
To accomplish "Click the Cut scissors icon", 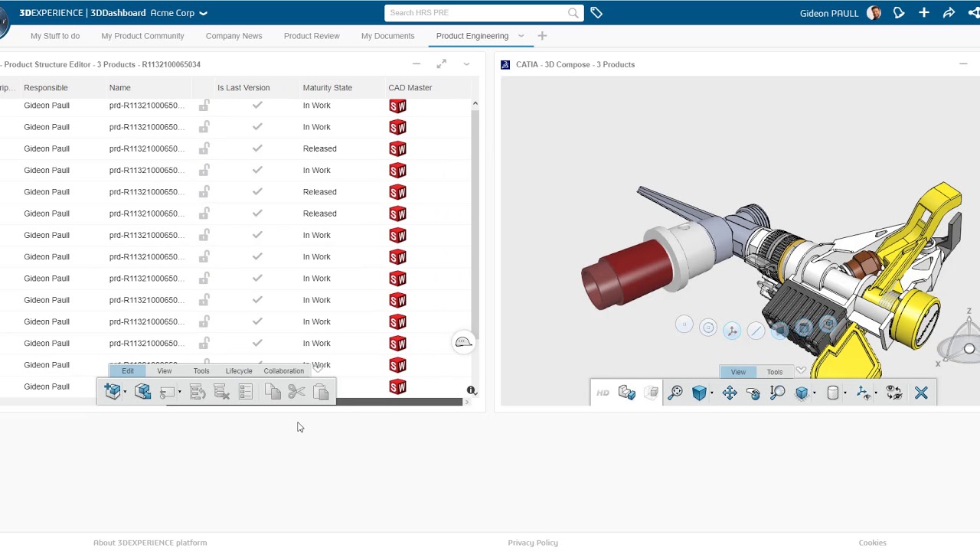I will tap(297, 392).
